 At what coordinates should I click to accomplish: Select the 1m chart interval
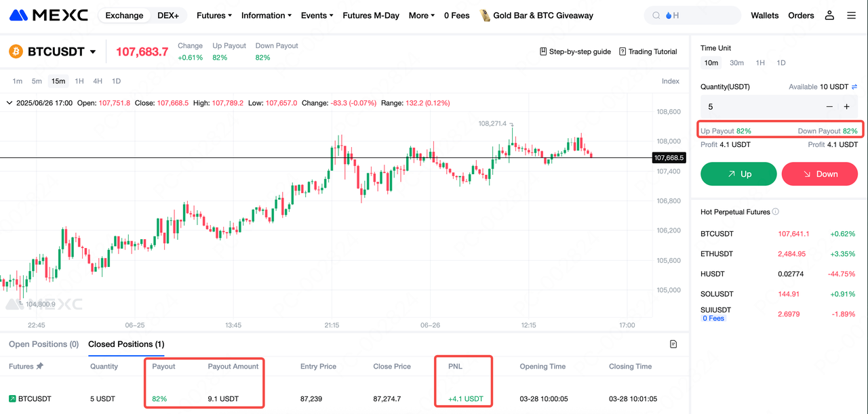(x=18, y=81)
